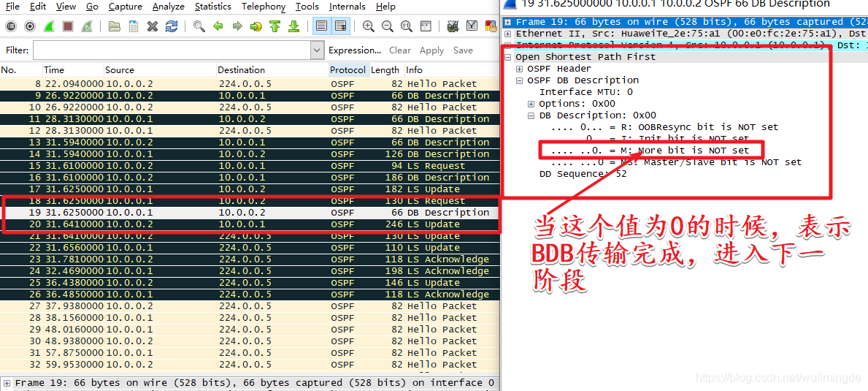
Task: Jump to first packet icon
Action: tap(274, 26)
